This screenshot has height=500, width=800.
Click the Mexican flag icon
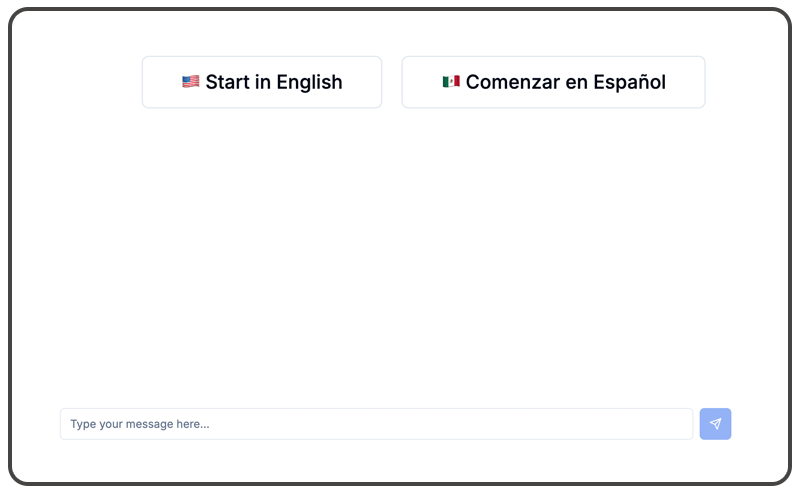(x=451, y=82)
